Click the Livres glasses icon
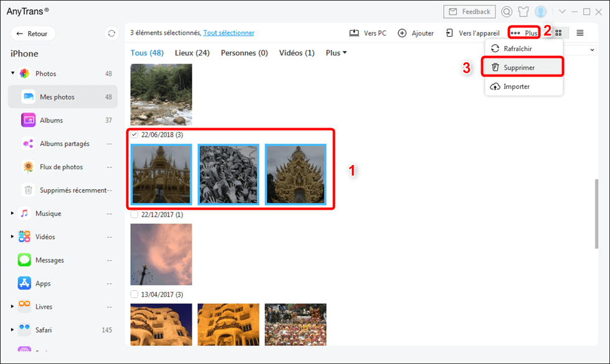The height and width of the screenshot is (364, 610). (24, 306)
